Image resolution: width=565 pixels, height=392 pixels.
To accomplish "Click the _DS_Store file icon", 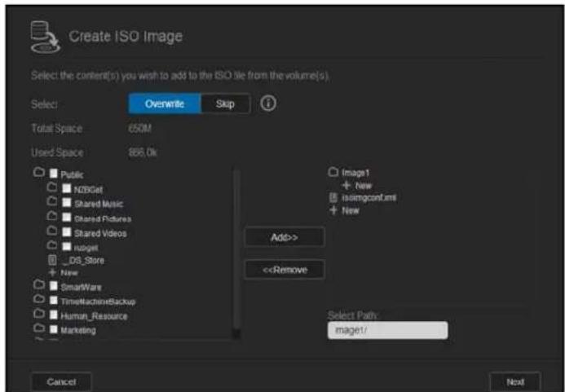I will click(52, 260).
